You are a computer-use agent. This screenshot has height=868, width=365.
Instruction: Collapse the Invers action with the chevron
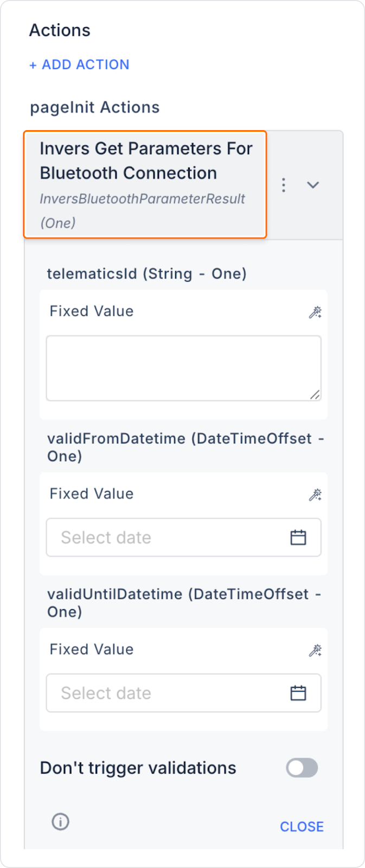click(x=313, y=185)
